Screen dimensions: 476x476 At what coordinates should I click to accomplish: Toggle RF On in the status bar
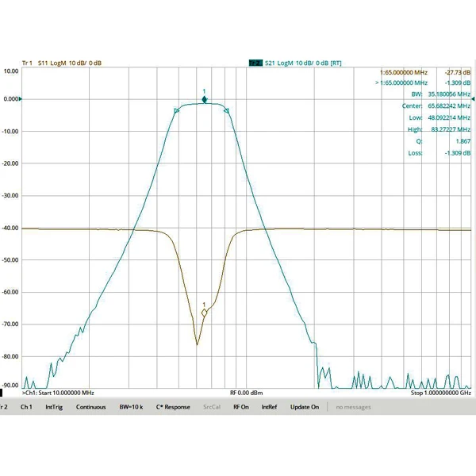tap(241, 407)
